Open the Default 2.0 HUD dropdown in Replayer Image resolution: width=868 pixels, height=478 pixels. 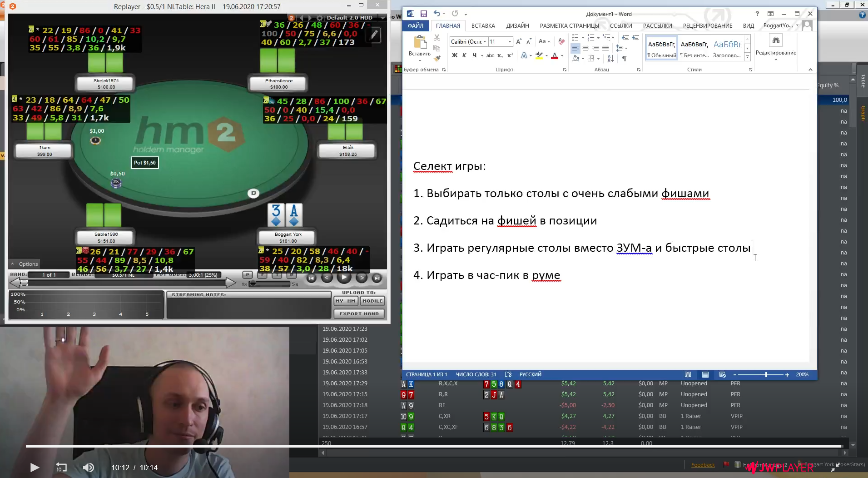coord(382,18)
